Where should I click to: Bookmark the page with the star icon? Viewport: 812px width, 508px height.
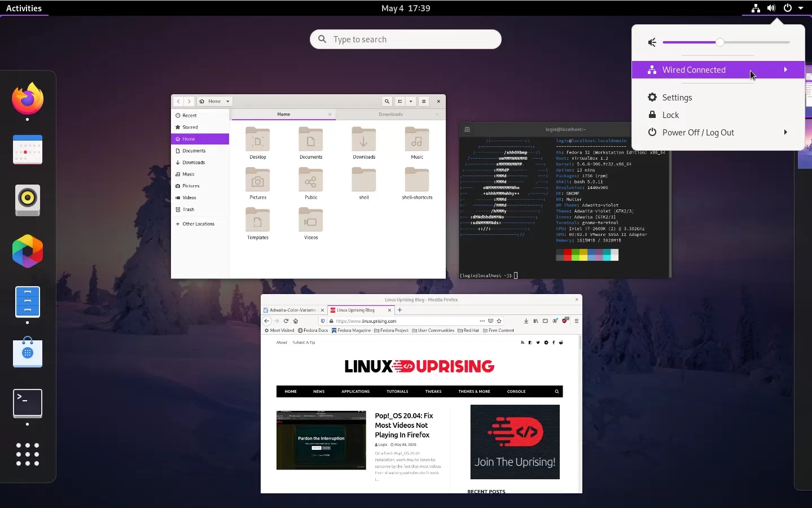tap(499, 321)
